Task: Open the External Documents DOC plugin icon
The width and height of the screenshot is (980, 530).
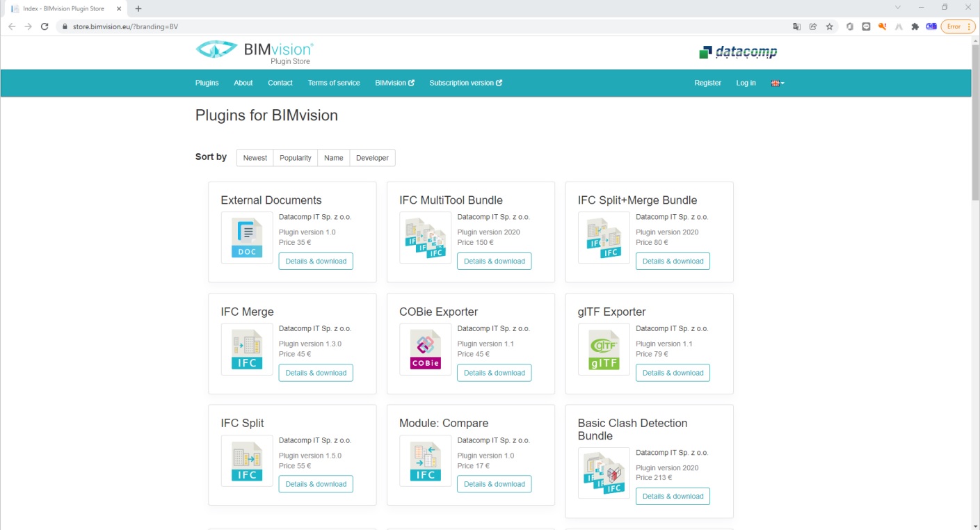Action: point(247,238)
